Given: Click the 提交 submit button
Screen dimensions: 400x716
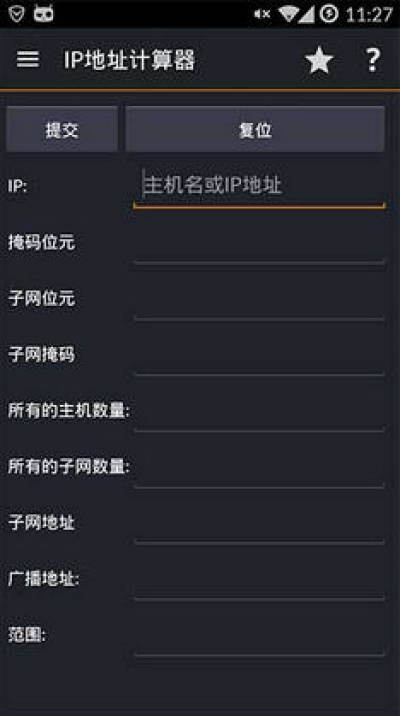Looking at the screenshot, I should point(62,129).
